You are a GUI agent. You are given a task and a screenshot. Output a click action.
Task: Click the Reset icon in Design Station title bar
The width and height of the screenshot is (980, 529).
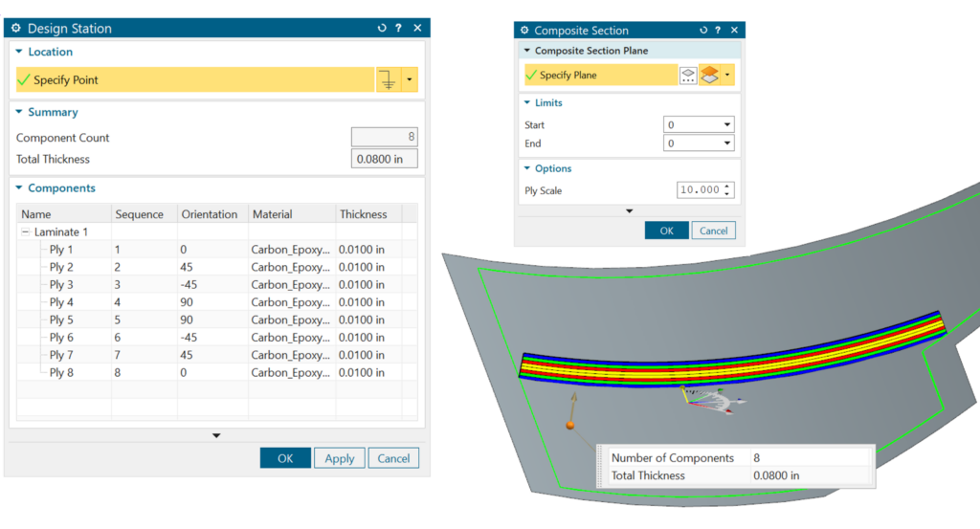382,29
